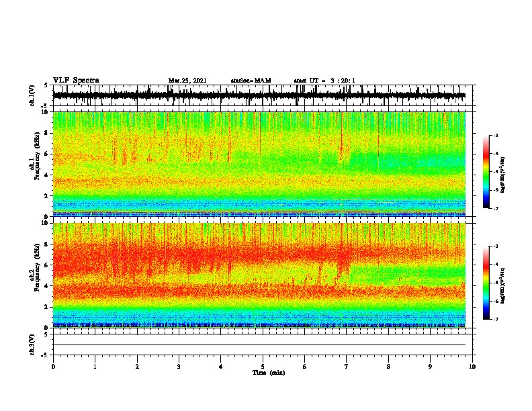Click the -3 label on ch.2 colorbar

point(496,246)
